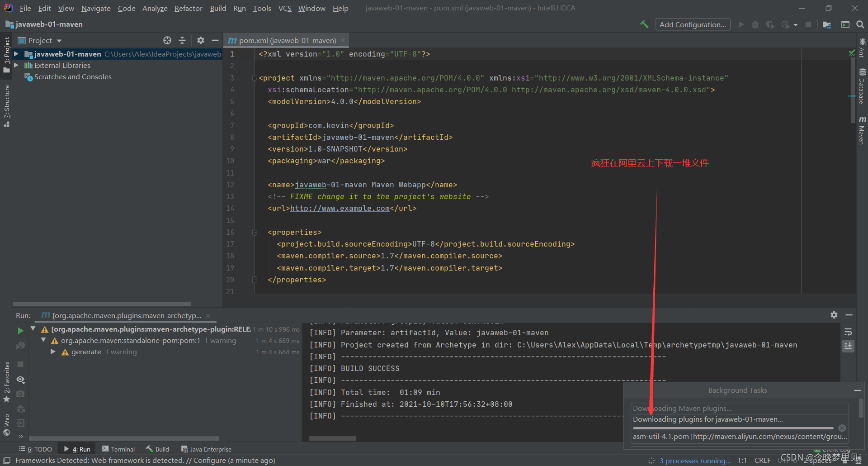
Task: Cancel the Downloading plugins background task
Action: 842,428
